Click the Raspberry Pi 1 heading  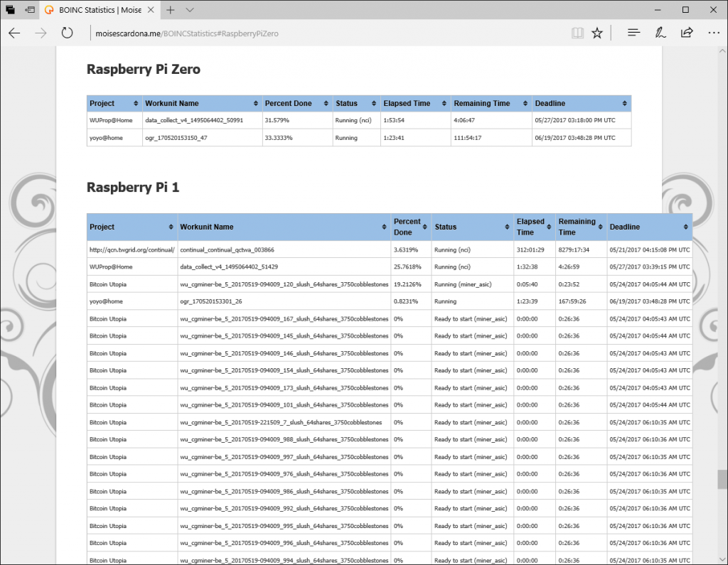point(133,187)
